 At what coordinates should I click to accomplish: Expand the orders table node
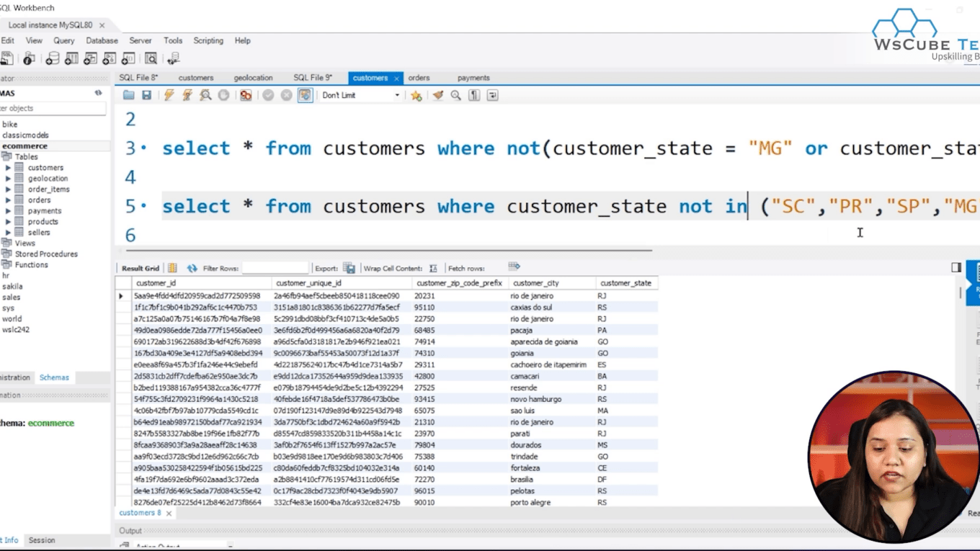coord(9,200)
